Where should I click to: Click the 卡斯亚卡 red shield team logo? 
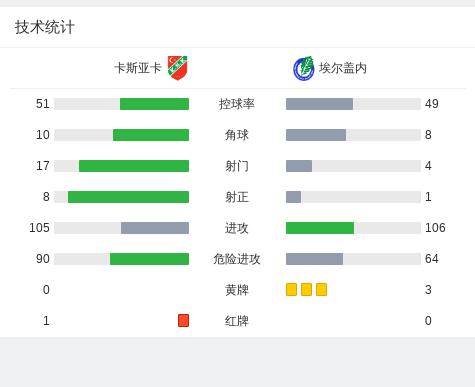coord(177,68)
